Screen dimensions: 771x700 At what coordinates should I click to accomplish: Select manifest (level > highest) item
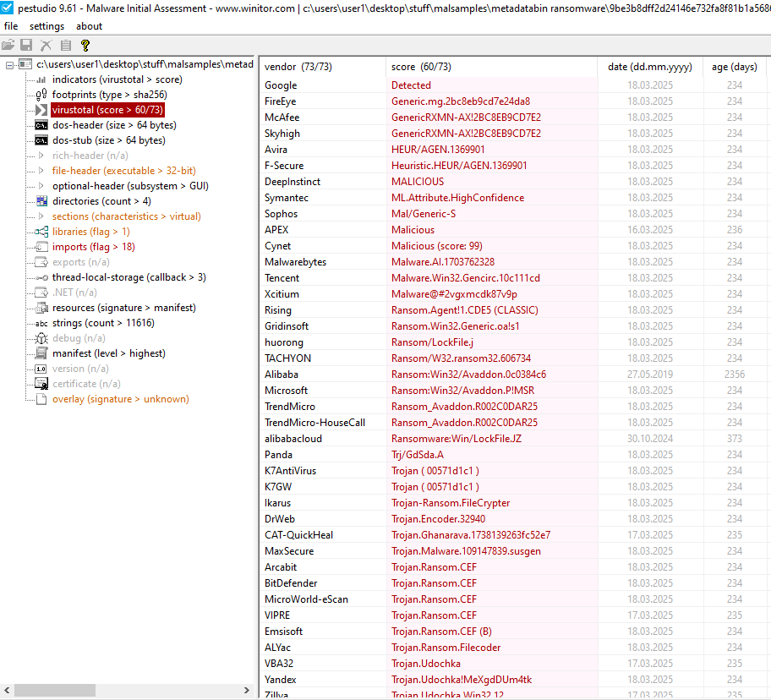pyautogui.click(x=109, y=353)
